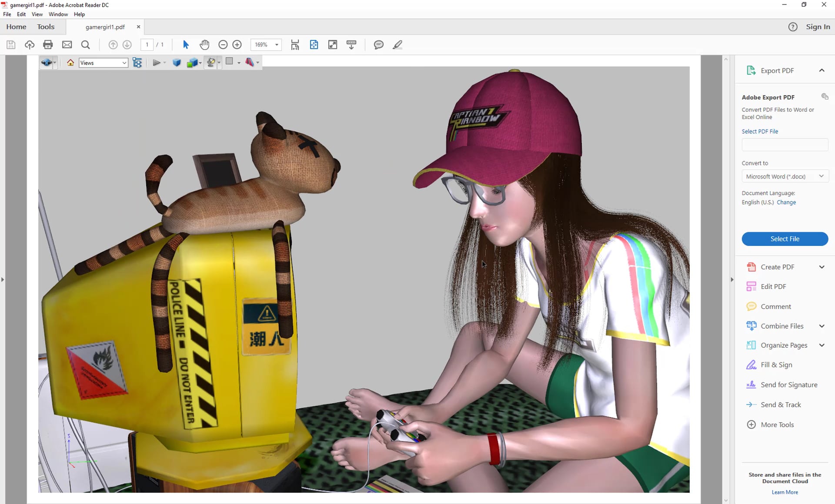Select the Hand tool in the toolbar
The image size is (835, 504).
click(x=204, y=44)
